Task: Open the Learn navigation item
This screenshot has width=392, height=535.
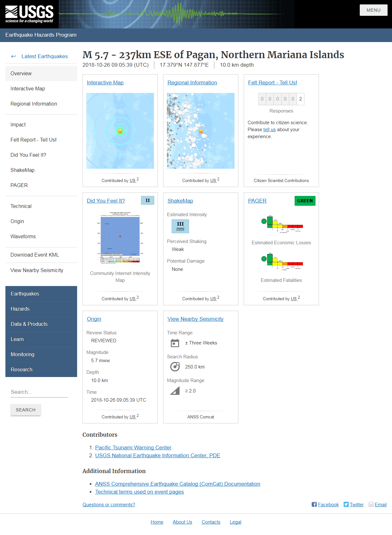Action: point(41,339)
